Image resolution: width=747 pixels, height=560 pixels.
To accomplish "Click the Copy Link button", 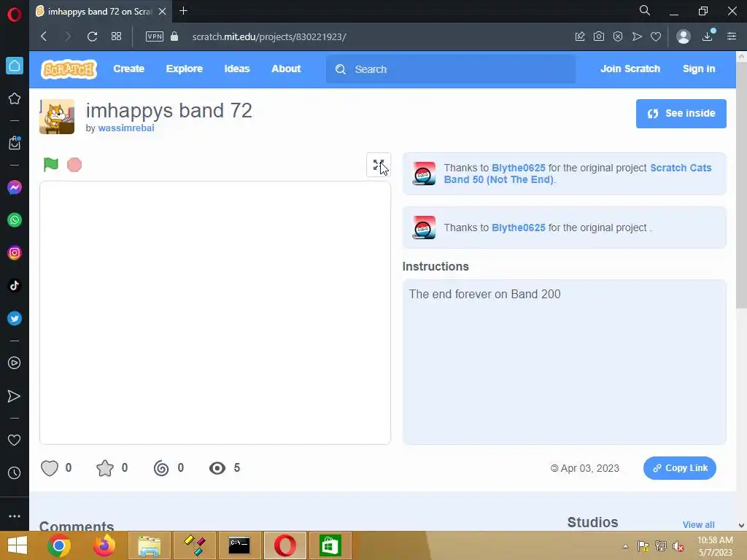I will pos(679,468).
